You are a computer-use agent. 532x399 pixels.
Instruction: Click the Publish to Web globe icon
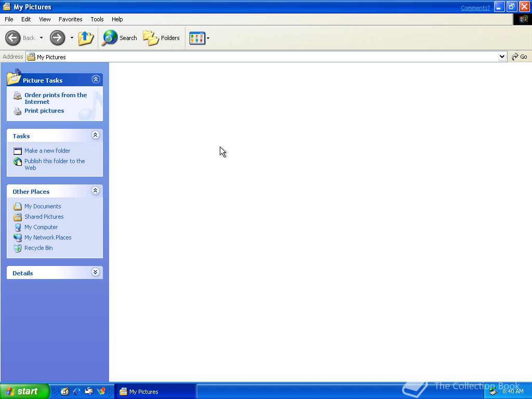(x=18, y=162)
